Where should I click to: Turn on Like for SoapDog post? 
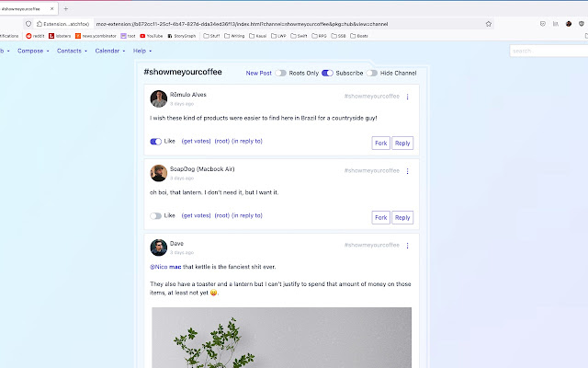click(155, 215)
